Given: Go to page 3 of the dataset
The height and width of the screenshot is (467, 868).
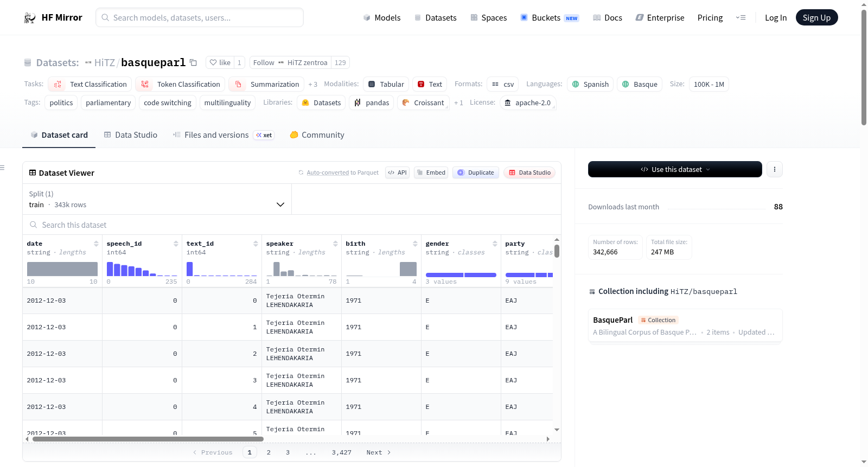Looking at the screenshot, I should click(x=288, y=452).
